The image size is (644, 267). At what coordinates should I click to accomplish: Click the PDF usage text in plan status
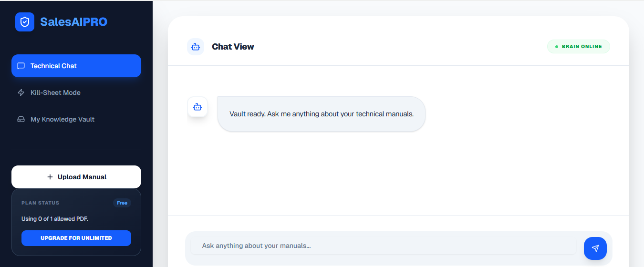(x=55, y=219)
